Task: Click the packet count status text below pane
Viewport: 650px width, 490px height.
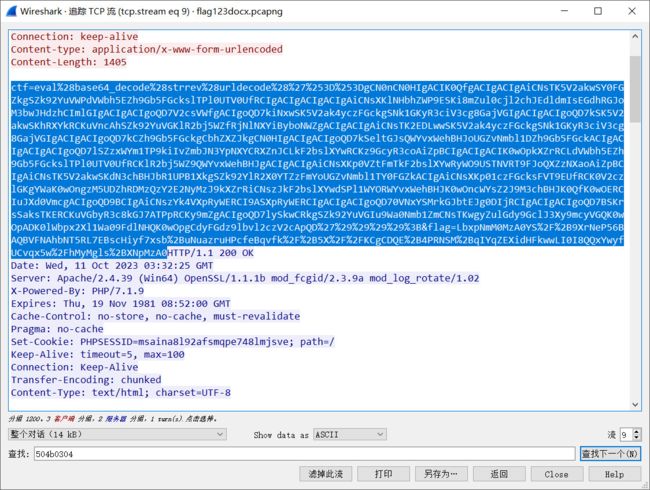Action: coord(113,419)
